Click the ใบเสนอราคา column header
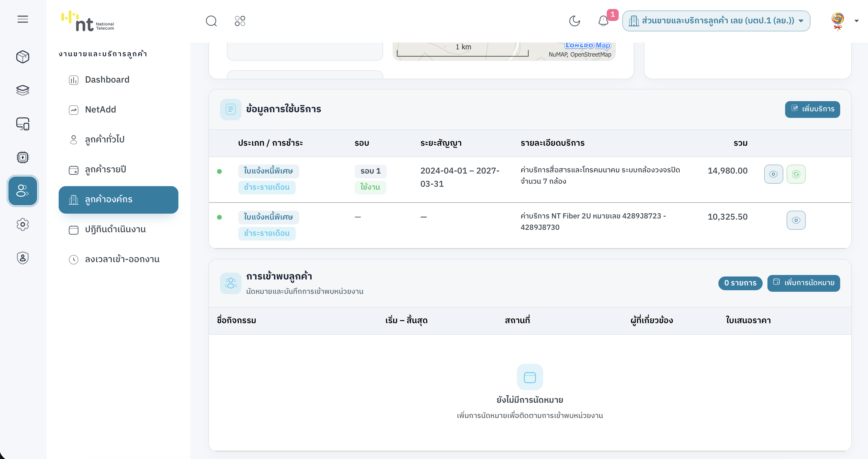 (x=748, y=320)
